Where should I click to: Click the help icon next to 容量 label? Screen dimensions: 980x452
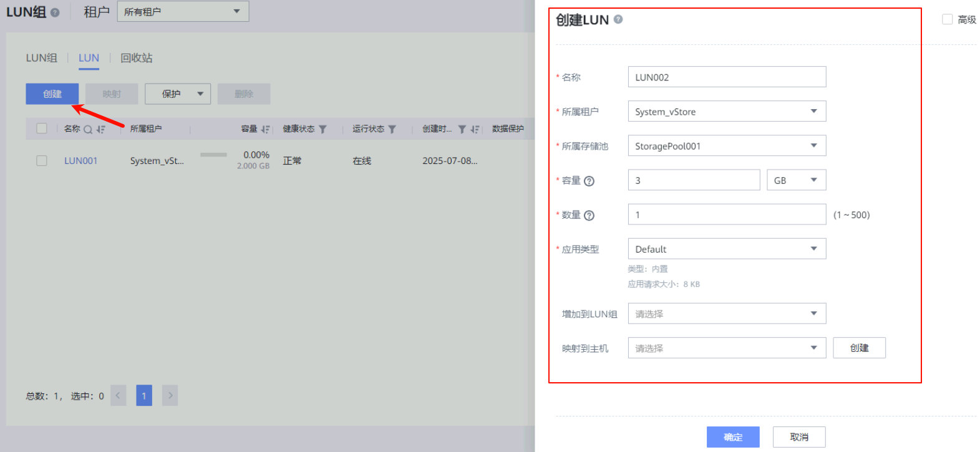(589, 181)
